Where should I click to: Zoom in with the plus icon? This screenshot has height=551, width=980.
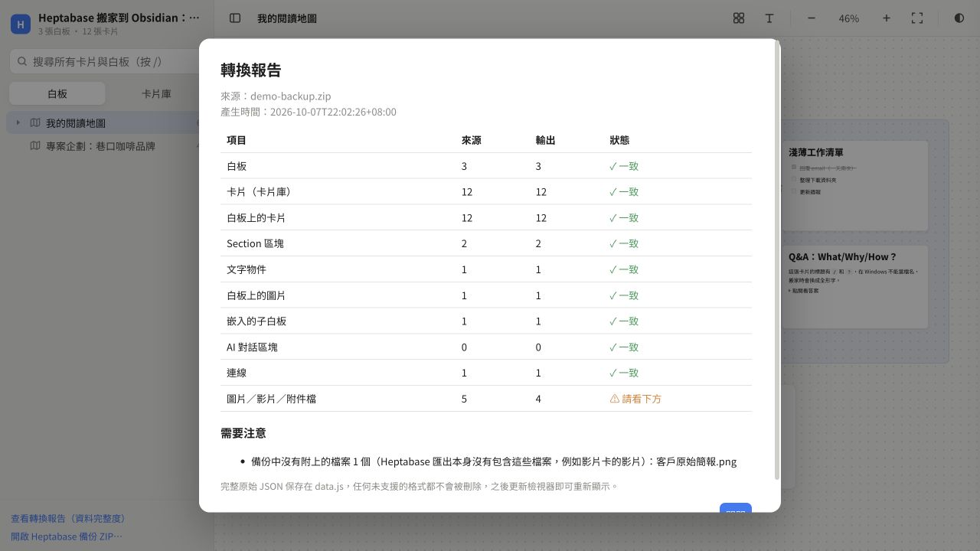pyautogui.click(x=887, y=18)
